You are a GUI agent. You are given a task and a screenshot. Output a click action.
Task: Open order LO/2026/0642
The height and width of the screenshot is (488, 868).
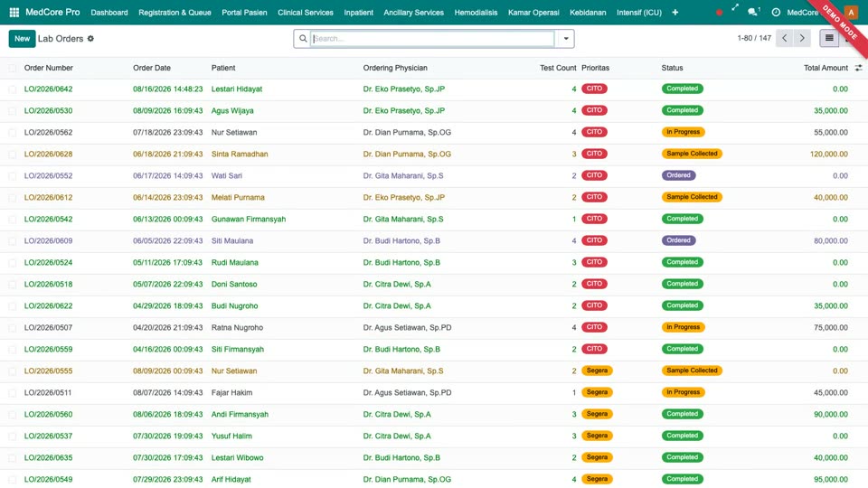pos(48,89)
